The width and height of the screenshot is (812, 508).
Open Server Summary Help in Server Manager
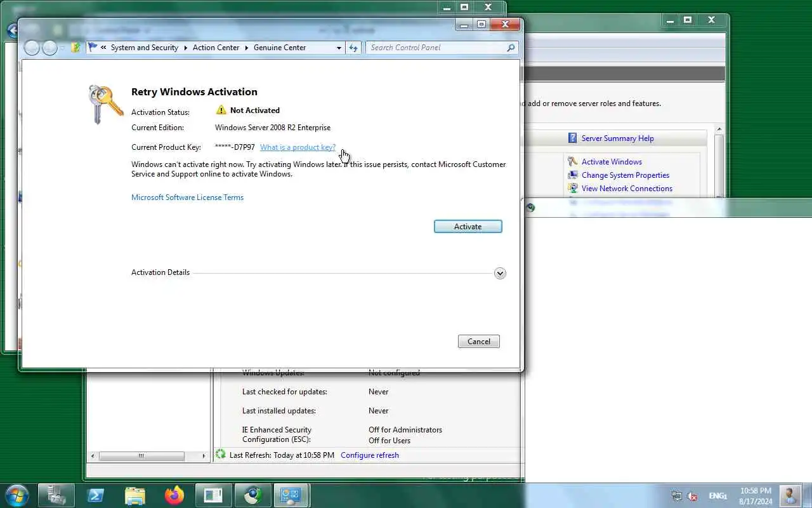click(x=617, y=138)
